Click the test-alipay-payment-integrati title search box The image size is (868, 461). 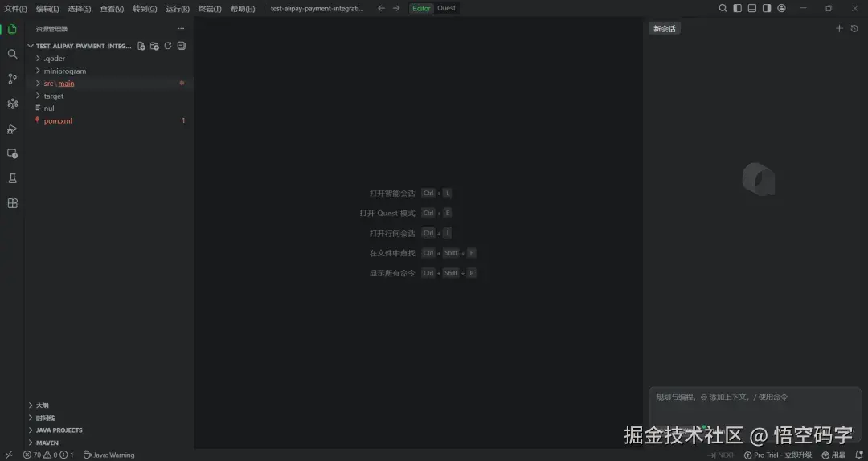click(317, 8)
